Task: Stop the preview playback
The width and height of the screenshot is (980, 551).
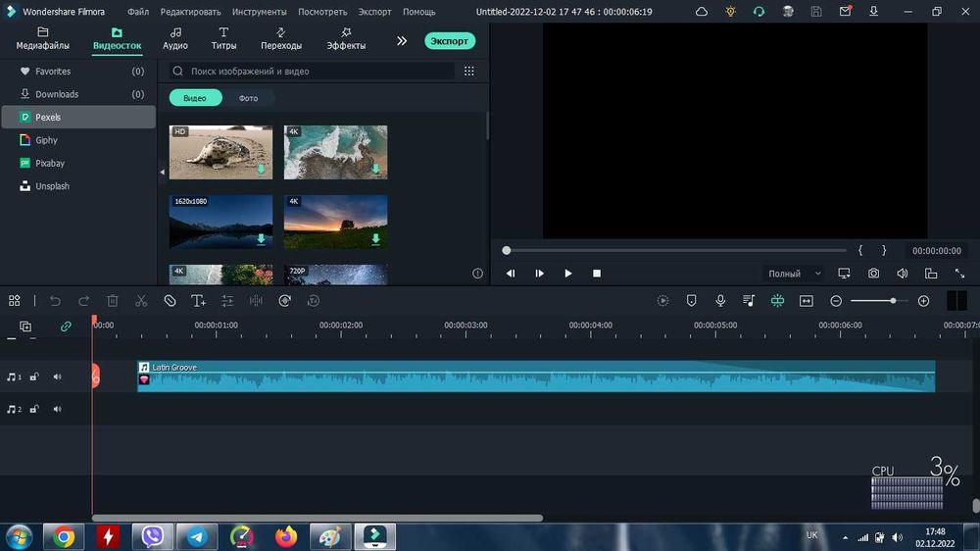Action: coord(597,274)
